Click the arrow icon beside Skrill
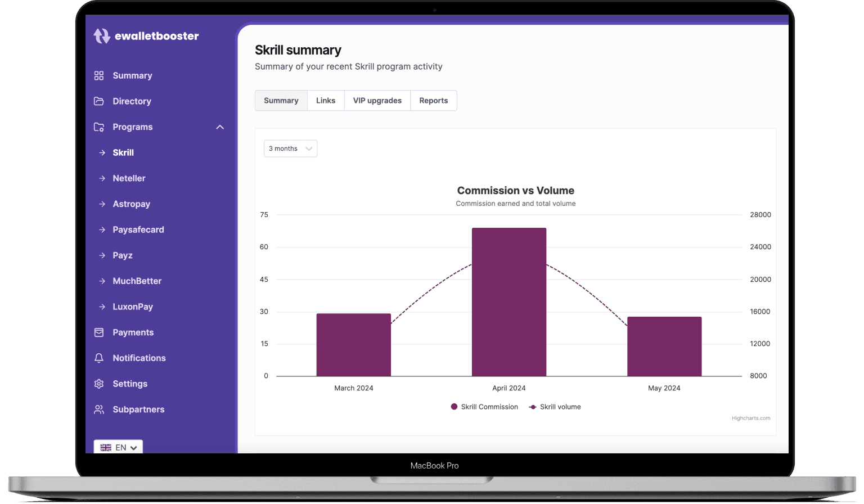864x504 pixels. click(102, 152)
